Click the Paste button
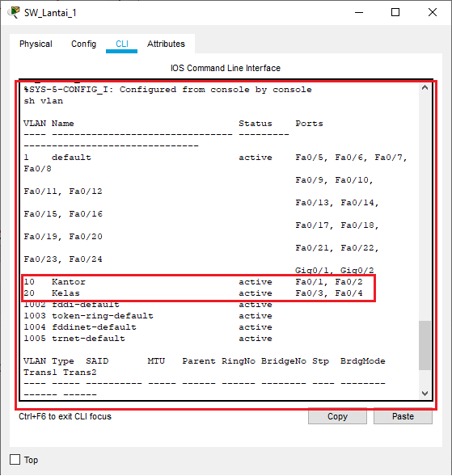 coord(403,416)
